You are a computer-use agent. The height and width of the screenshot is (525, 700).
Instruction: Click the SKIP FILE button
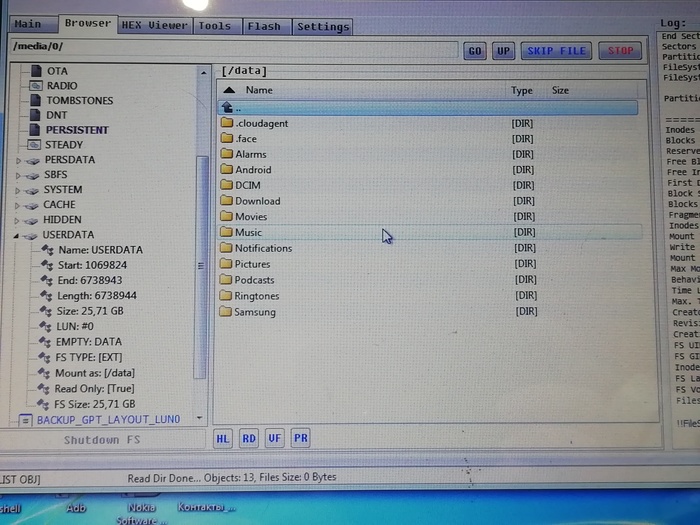pyautogui.click(x=556, y=51)
